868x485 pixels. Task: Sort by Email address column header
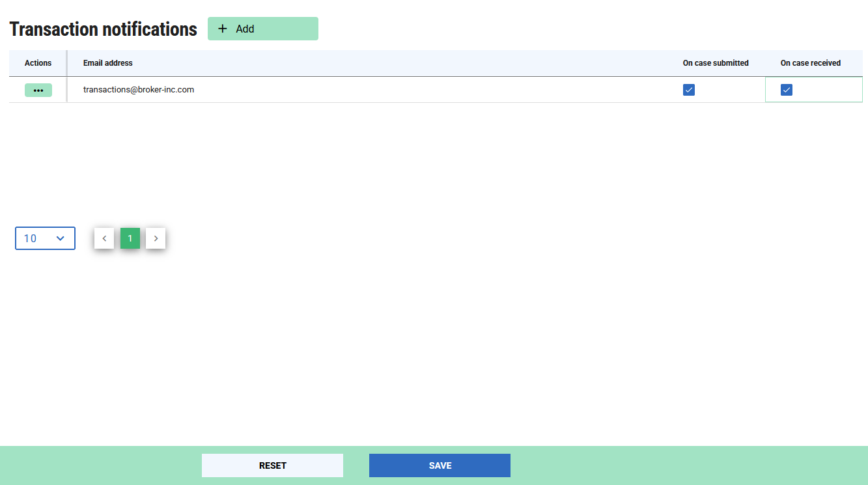(108, 63)
